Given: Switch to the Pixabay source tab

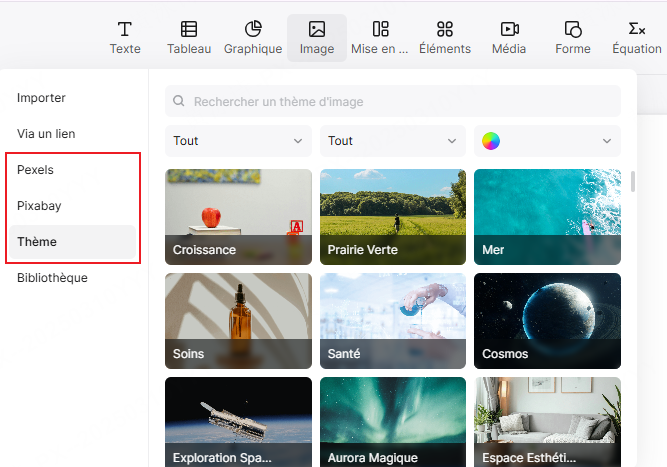Looking at the screenshot, I should 39,206.
